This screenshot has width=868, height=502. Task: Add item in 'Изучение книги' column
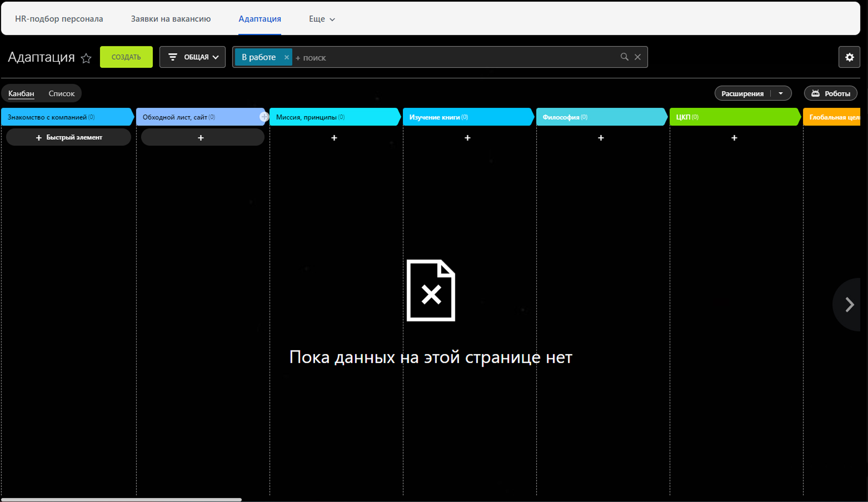pyautogui.click(x=467, y=138)
